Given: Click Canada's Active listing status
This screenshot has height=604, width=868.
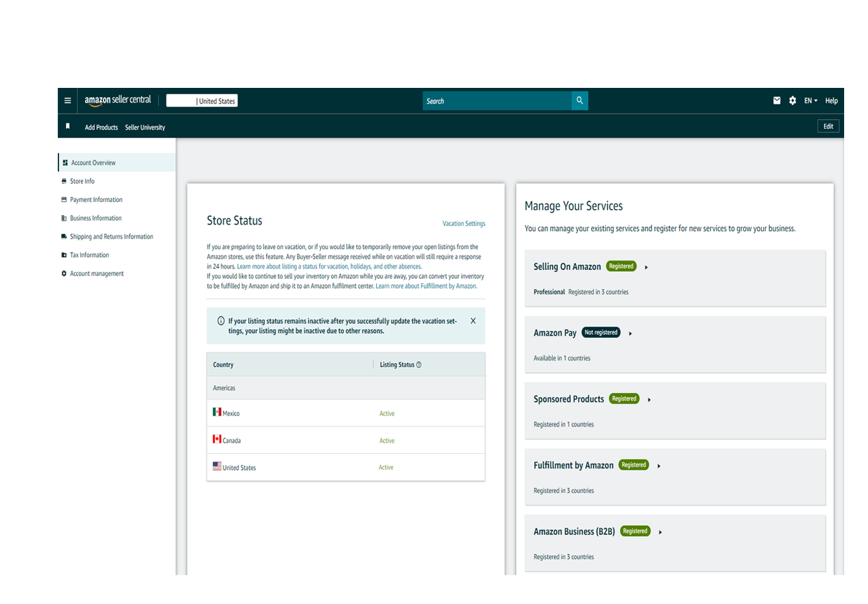Looking at the screenshot, I should coord(387,441).
